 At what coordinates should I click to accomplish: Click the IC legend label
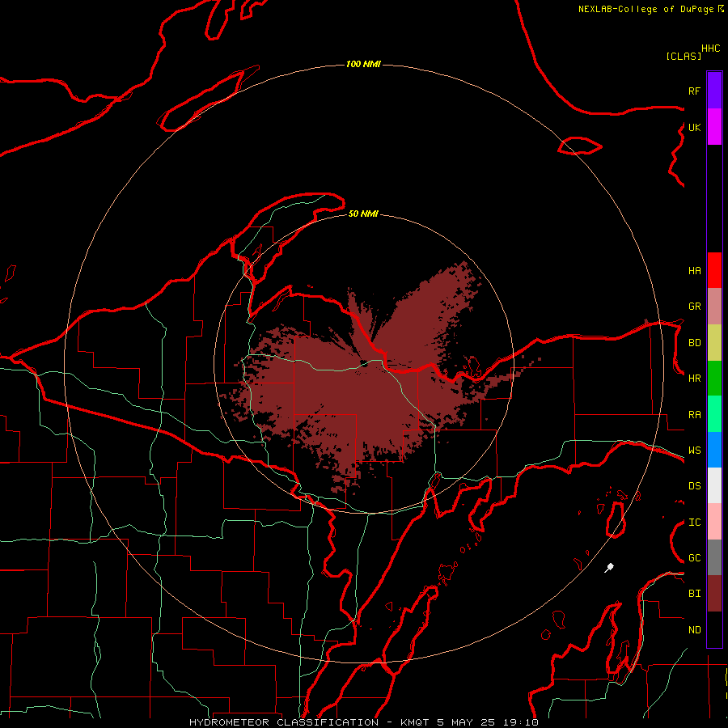coord(694,523)
